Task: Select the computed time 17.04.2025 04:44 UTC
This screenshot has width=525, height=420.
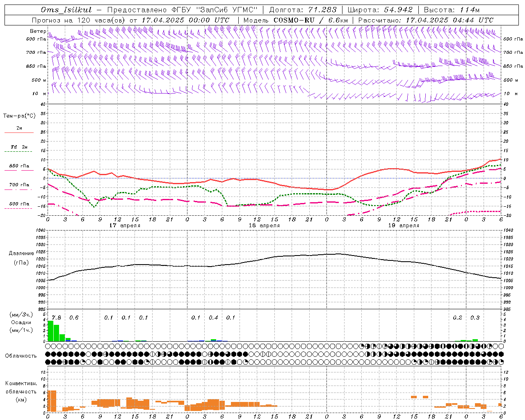Action: [x=450, y=20]
